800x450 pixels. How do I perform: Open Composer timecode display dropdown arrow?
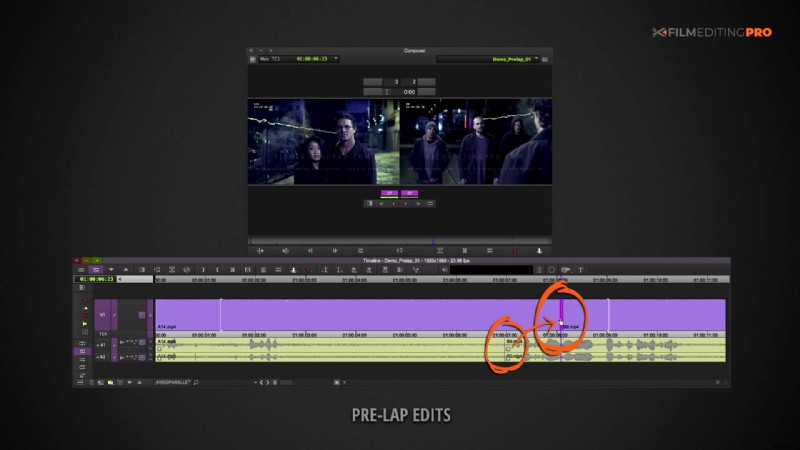click(x=336, y=58)
